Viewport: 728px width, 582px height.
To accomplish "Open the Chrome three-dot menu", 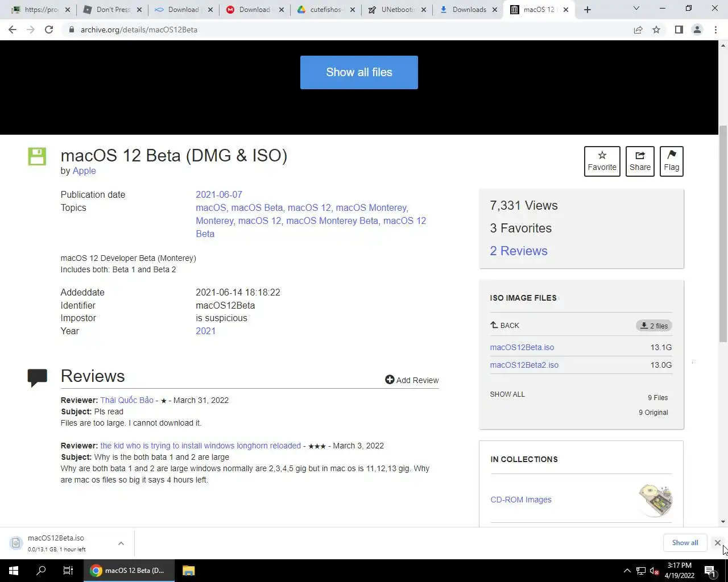I will pyautogui.click(x=715, y=30).
